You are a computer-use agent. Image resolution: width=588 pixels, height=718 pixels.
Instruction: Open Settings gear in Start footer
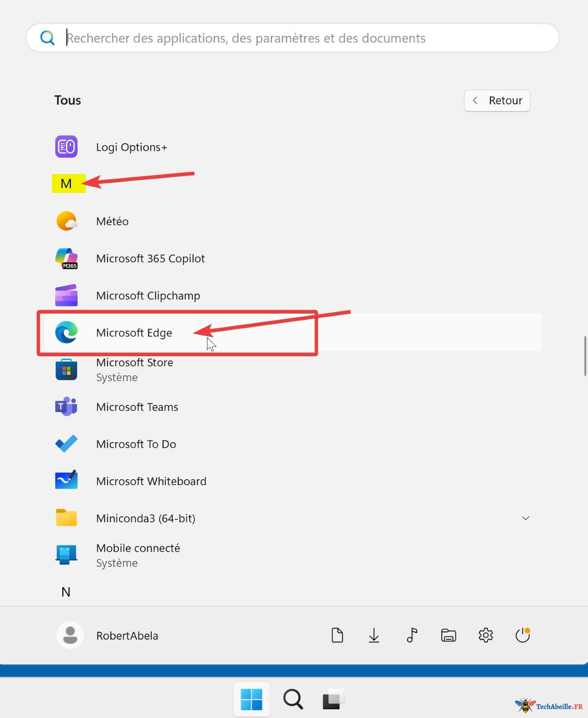pyautogui.click(x=486, y=635)
